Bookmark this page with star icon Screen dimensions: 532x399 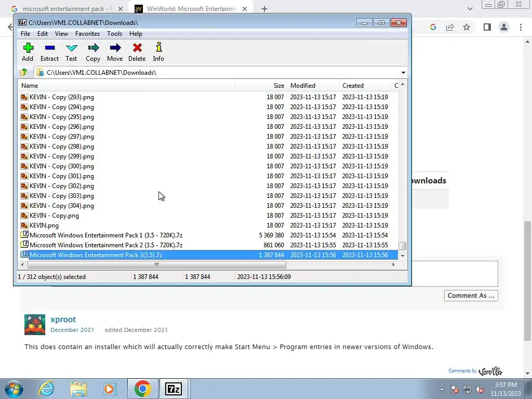(467, 27)
